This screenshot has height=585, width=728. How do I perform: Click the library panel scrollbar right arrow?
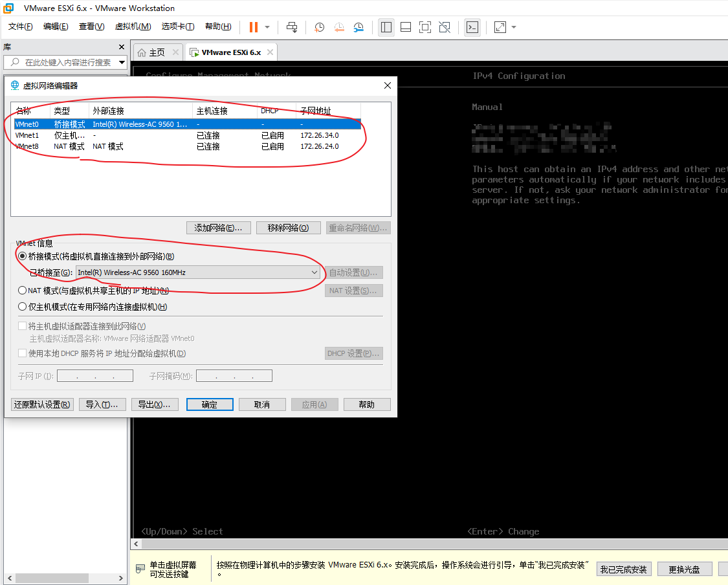point(121,578)
